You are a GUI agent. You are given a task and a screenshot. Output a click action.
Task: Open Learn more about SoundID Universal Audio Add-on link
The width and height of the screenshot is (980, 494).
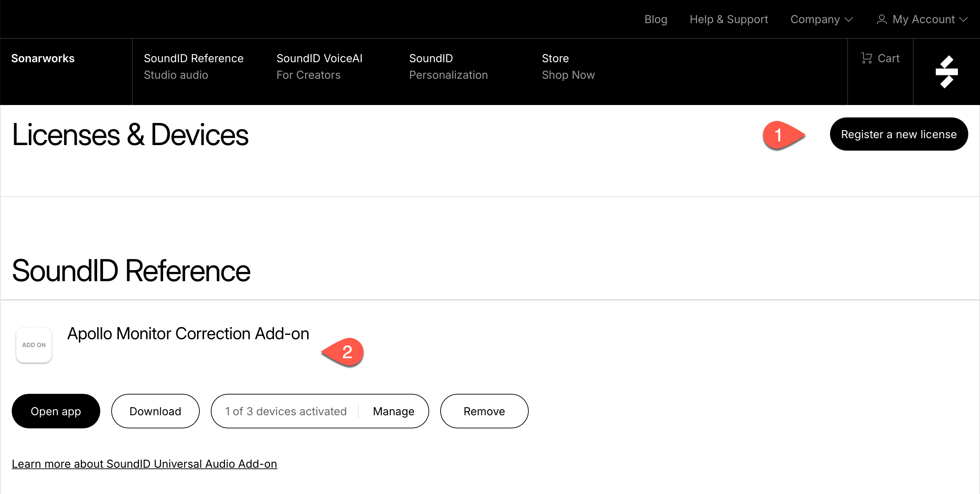coord(144,464)
